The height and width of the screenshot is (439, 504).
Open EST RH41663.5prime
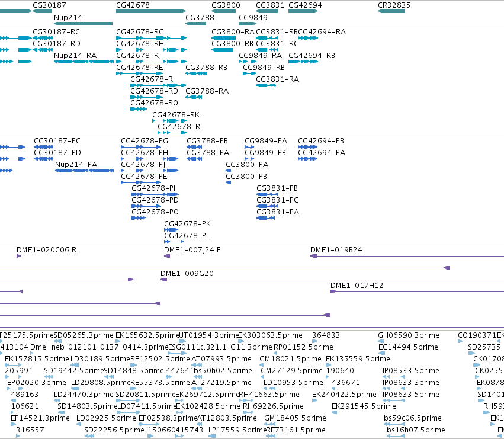(x=269, y=395)
